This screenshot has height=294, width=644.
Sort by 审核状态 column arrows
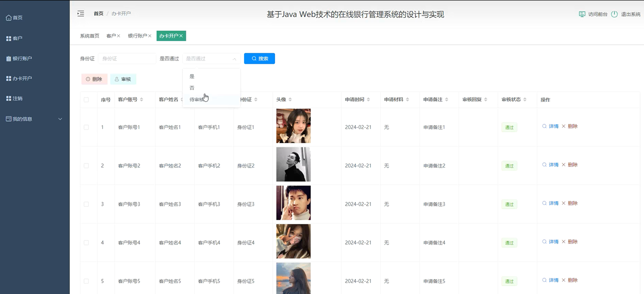525,100
